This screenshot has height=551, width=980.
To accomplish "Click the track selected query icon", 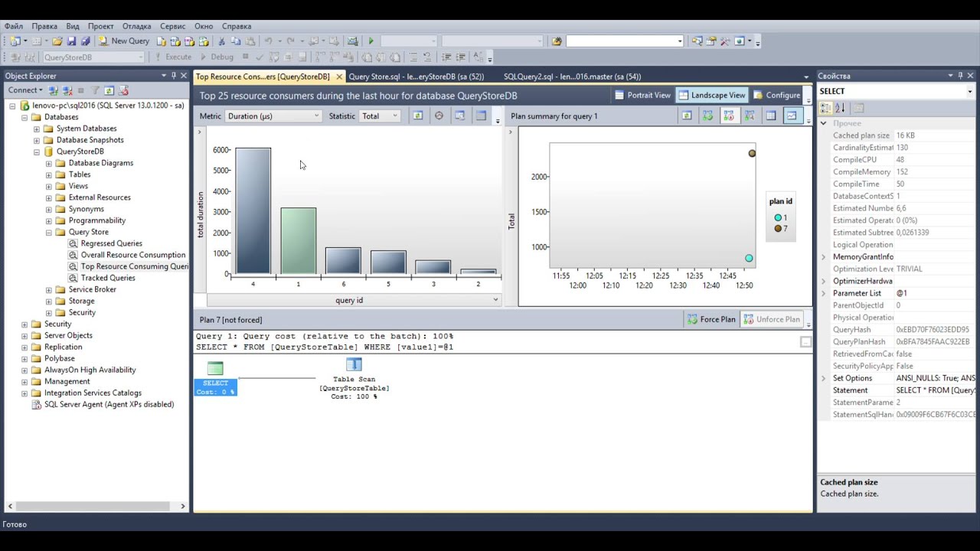I will [439, 116].
